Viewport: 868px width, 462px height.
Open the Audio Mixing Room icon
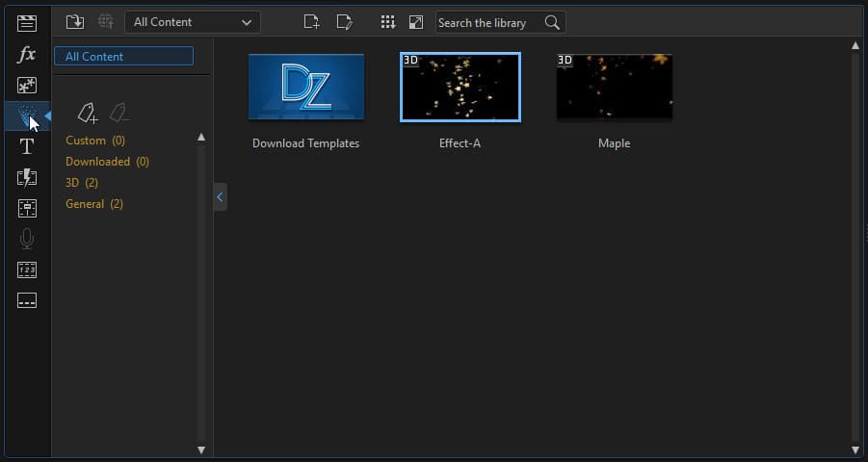(27, 209)
